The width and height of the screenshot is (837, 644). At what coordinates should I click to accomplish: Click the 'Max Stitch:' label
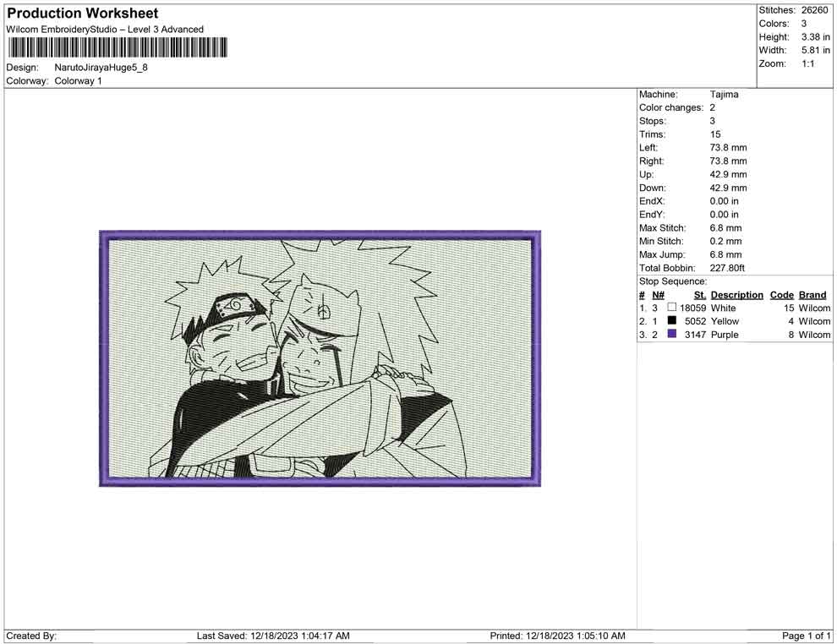point(663,228)
